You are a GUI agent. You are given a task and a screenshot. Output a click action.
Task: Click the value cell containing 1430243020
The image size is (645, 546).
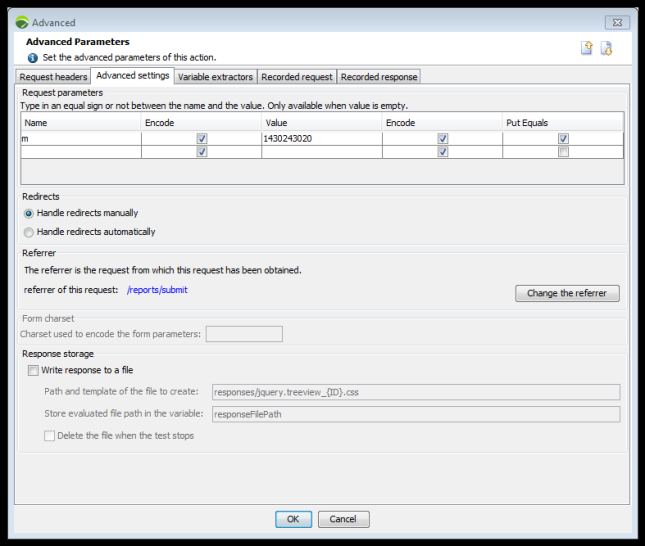click(x=322, y=139)
